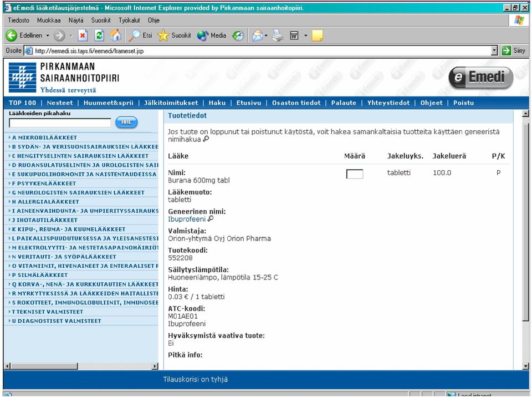Open J Ihotautilääkkeet category
The width and height of the screenshot is (532, 397).
(x=44, y=220)
